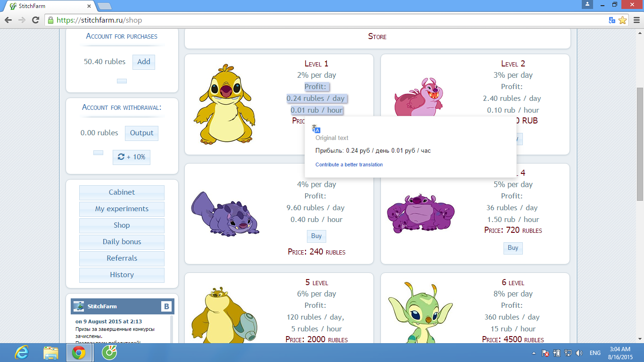Click the 'Price: 4500 rubles' text
Screen dimensions: 644x362
click(x=513, y=339)
